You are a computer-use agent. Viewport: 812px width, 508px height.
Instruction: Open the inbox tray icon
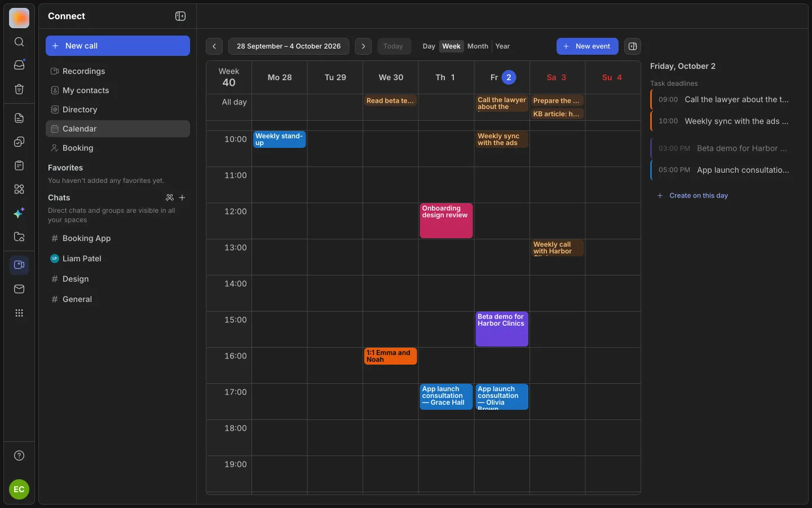[x=19, y=65]
